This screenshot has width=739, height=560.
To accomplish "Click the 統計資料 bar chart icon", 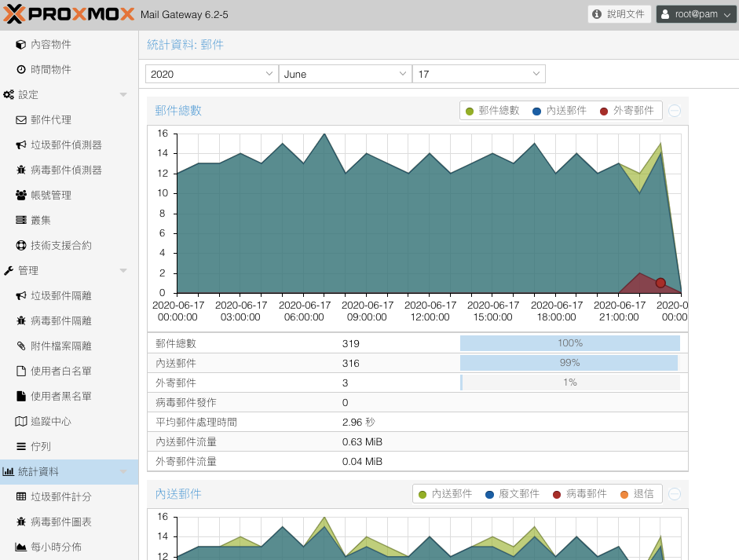I will coord(9,472).
